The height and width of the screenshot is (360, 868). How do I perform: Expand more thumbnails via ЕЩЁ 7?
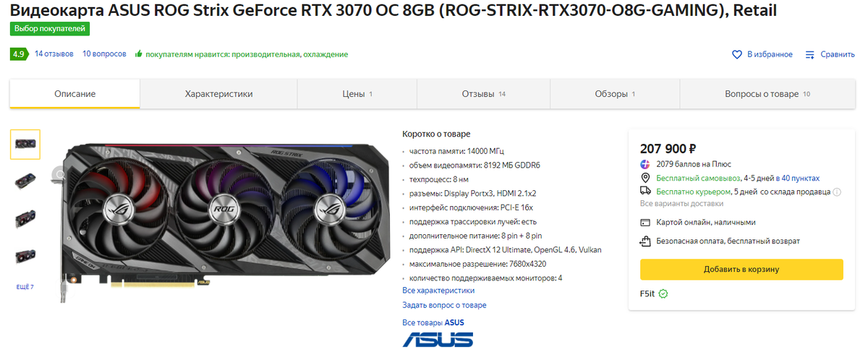(25, 287)
